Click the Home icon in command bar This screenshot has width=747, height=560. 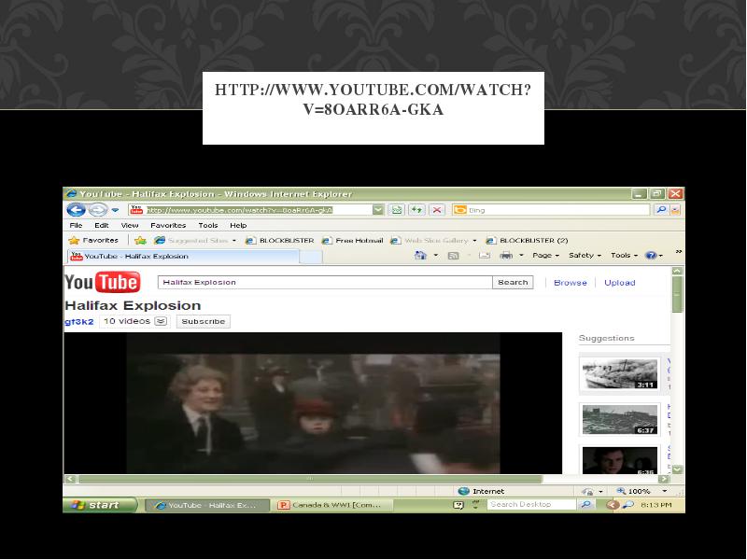click(421, 255)
